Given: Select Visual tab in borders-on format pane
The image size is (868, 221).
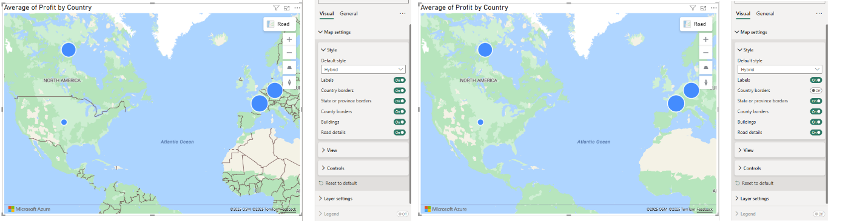Looking at the screenshot, I should point(327,13).
